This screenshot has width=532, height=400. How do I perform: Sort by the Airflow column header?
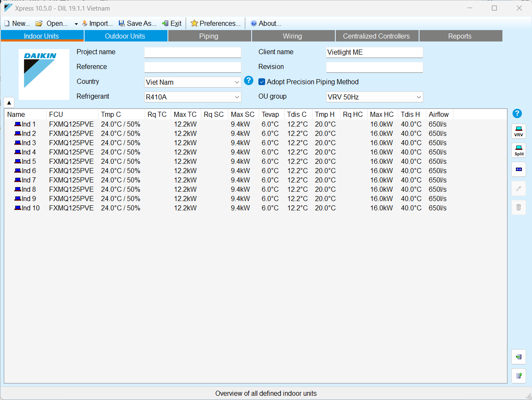click(439, 114)
